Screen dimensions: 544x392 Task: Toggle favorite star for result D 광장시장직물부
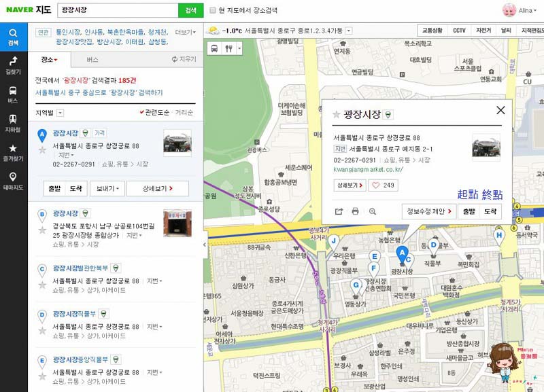[42, 331]
